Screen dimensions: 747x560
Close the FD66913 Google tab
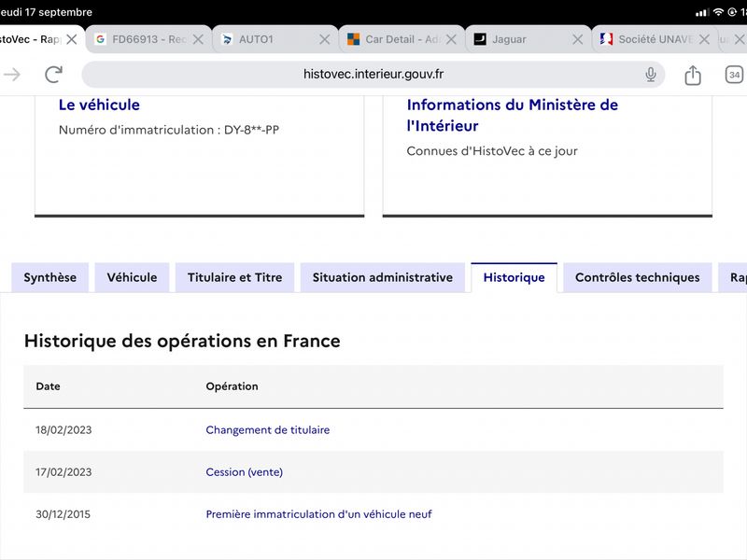click(198, 39)
